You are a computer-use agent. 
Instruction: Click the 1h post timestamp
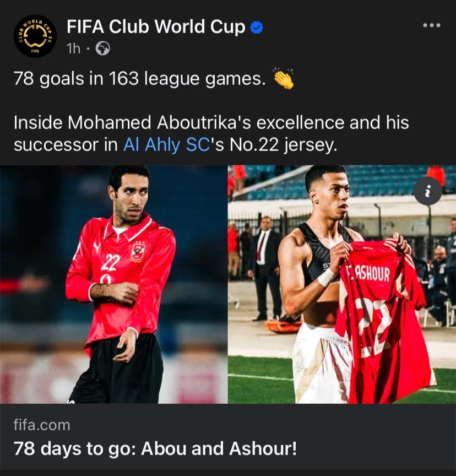[73, 48]
